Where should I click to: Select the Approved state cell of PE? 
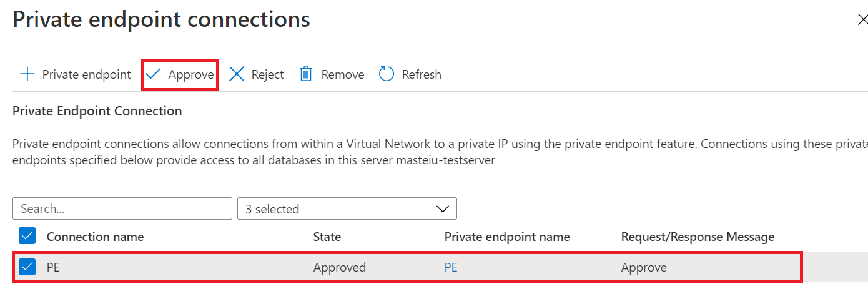[340, 267]
